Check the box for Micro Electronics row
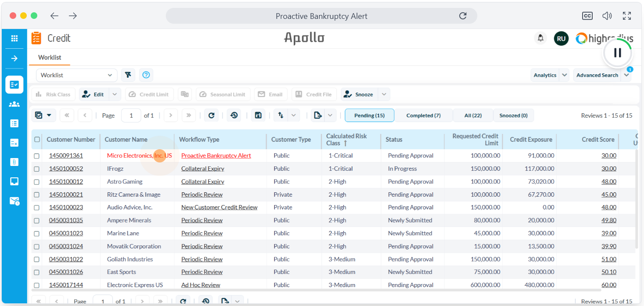 click(37, 156)
